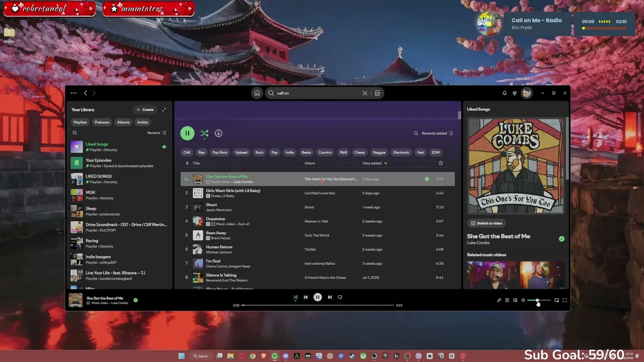Open the Liked Songs playlist in library
Screen dimensions: 644x362
click(x=120, y=147)
